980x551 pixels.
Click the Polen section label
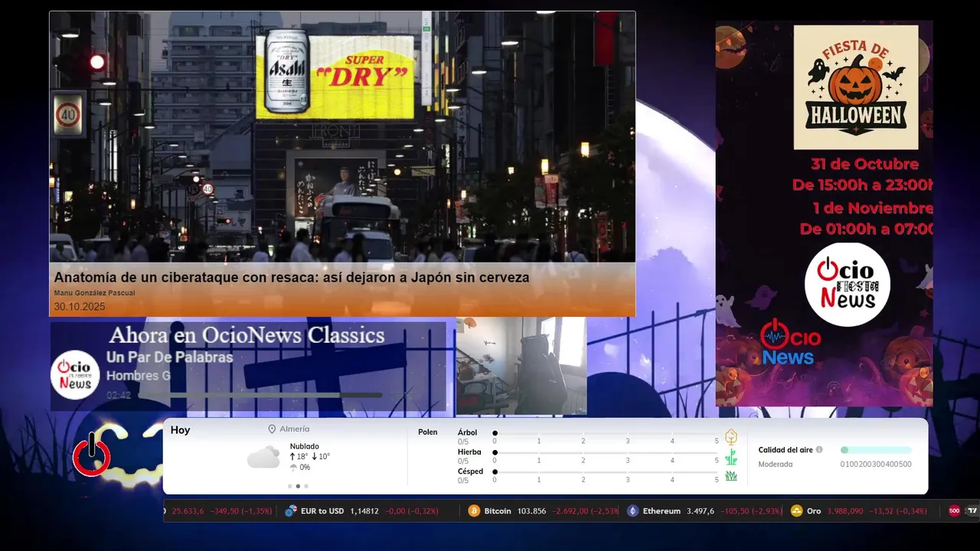428,432
